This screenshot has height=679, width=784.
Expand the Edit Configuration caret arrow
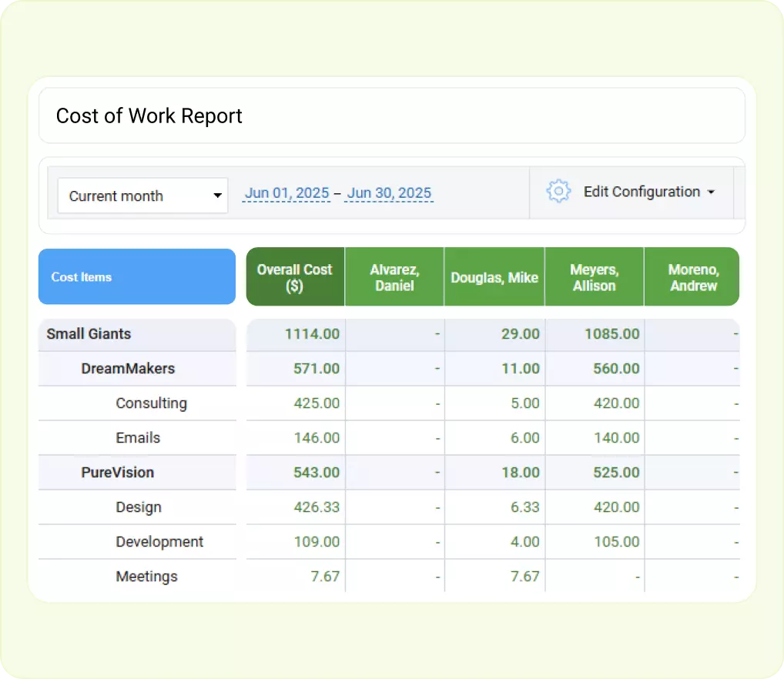(x=712, y=192)
